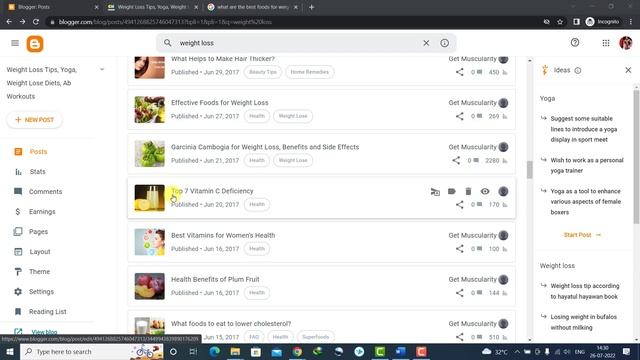Apply labels to Vitamin C Deficiency post
This screenshot has width=640, height=360.
pyautogui.click(x=451, y=191)
